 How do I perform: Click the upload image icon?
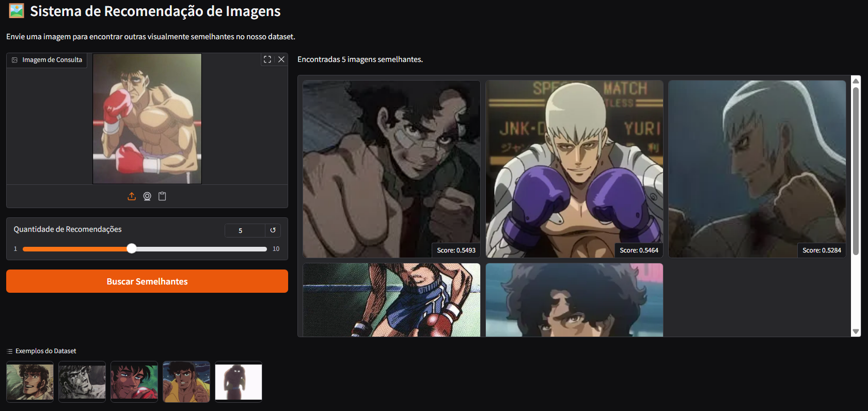pos(132,196)
